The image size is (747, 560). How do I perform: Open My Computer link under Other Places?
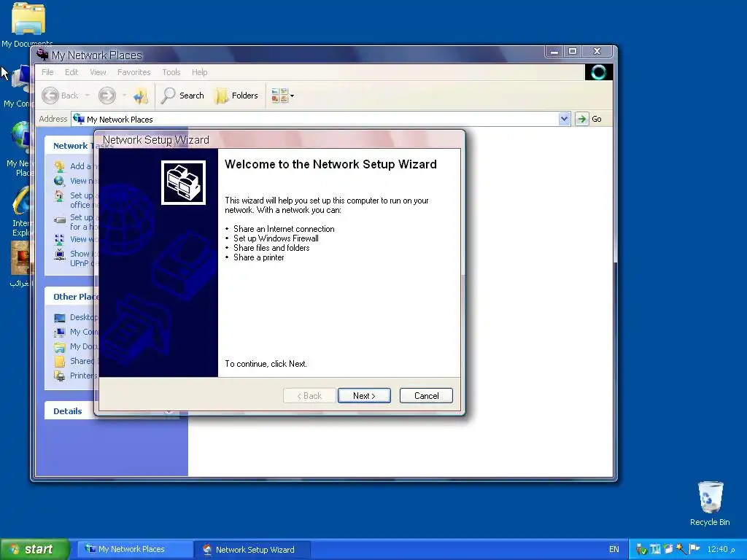84,332
